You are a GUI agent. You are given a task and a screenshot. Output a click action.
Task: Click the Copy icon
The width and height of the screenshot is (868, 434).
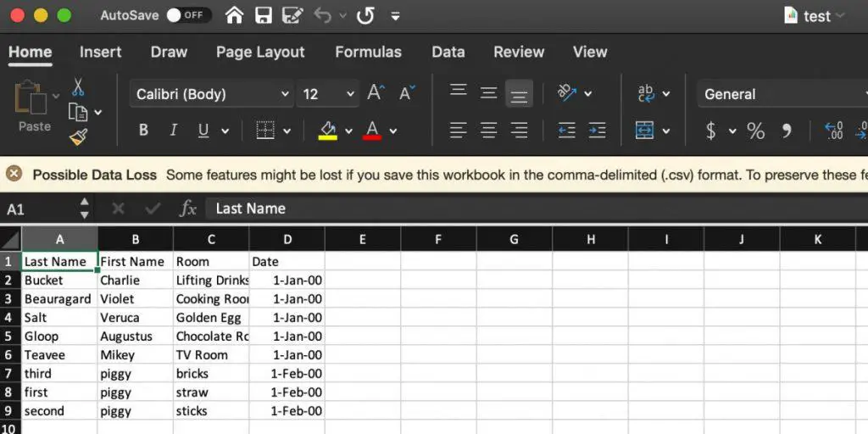point(78,113)
